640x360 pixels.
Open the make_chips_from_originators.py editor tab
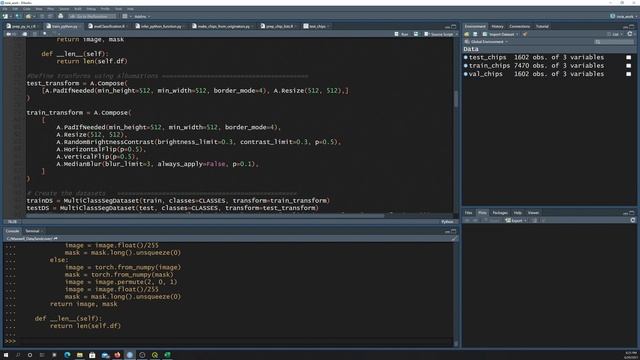tap(222, 27)
